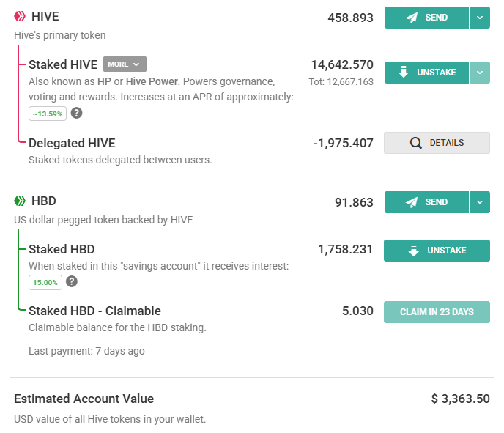Click the 1,758.231 Staked HBD balance
Image resolution: width=504 pixels, height=433 pixels.
coord(345,250)
